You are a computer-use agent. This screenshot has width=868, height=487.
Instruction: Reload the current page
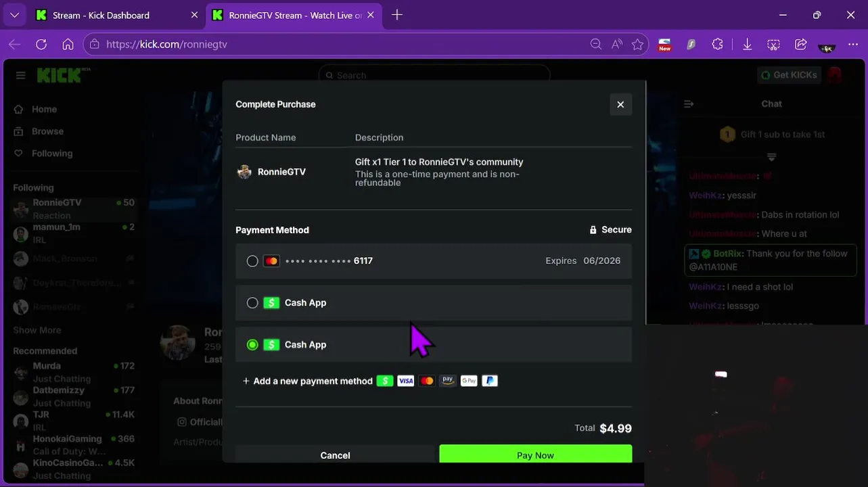[x=41, y=44]
